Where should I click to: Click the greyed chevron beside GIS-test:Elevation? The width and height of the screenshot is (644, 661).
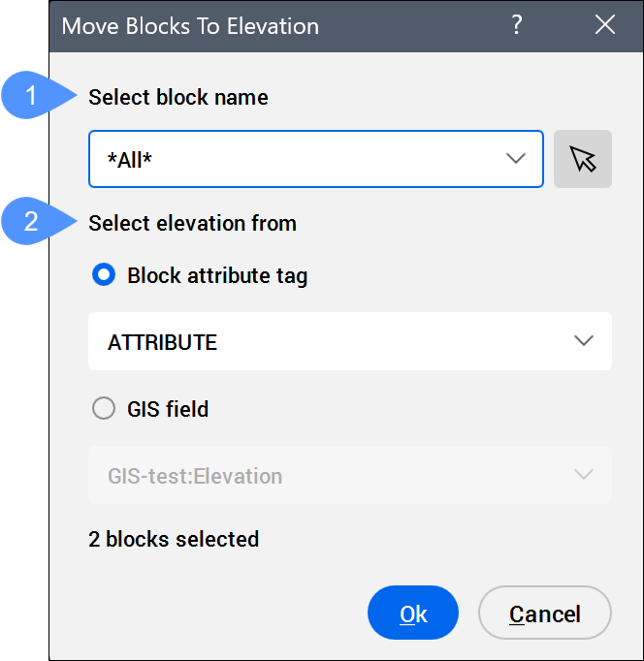583,475
